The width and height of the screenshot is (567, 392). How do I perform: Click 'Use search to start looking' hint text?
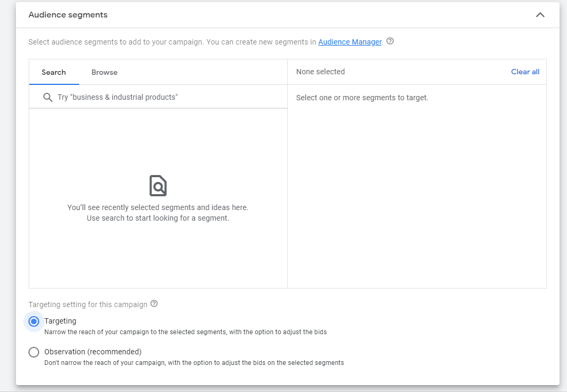[x=158, y=218]
